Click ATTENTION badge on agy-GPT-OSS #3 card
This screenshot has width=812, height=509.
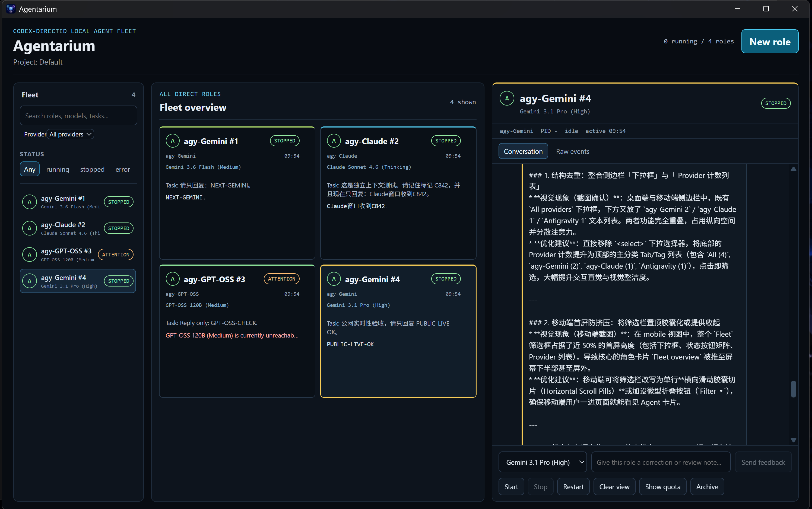pos(281,279)
